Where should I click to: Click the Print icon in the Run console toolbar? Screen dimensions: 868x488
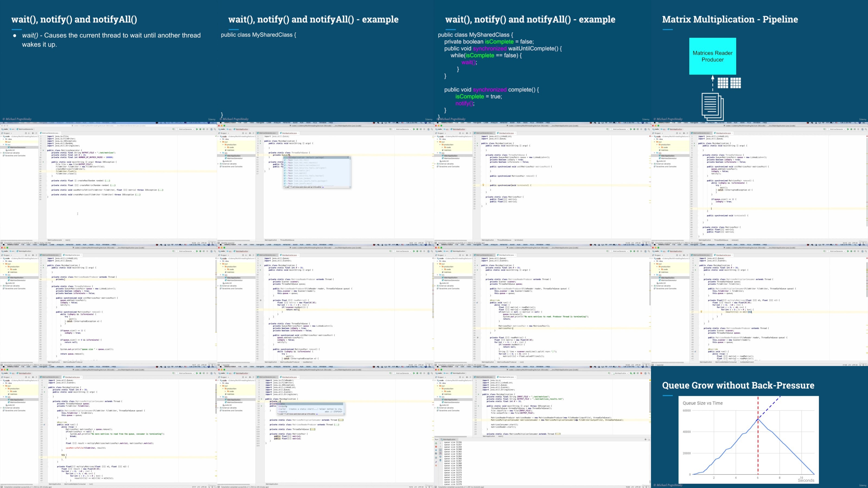pos(441,457)
